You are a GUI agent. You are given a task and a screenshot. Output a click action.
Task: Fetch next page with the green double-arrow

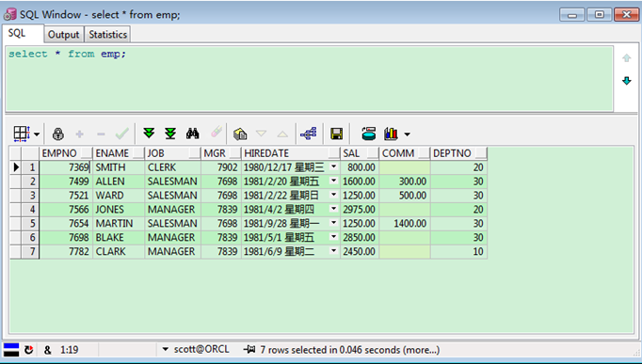click(x=149, y=133)
